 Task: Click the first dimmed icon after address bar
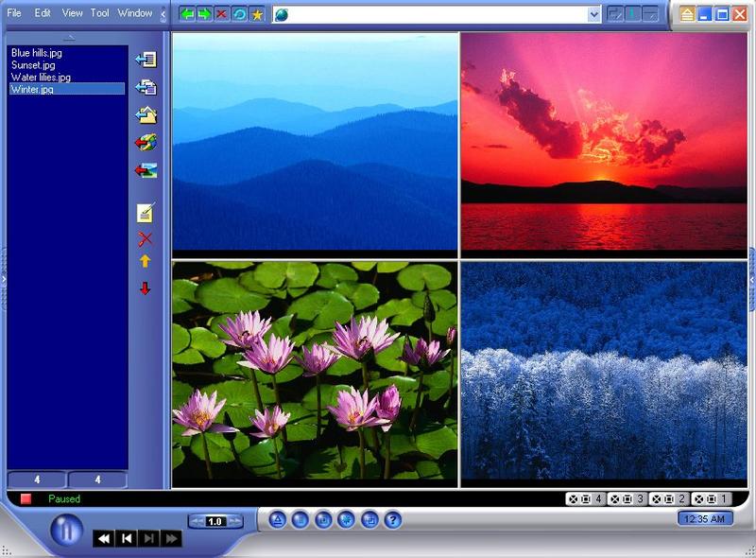click(x=615, y=14)
